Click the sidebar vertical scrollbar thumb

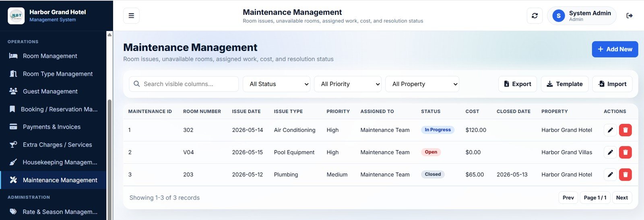(109, 159)
